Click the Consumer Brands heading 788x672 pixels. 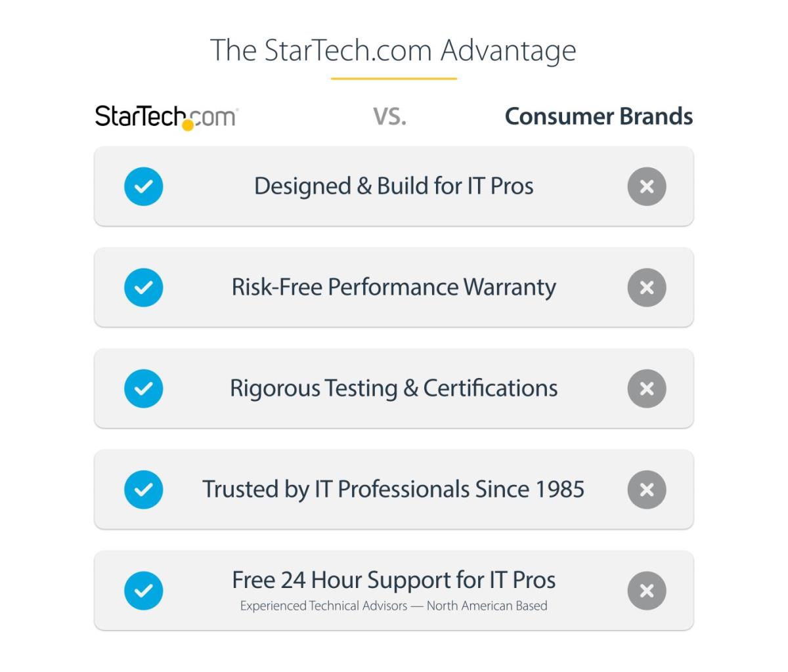point(599,116)
